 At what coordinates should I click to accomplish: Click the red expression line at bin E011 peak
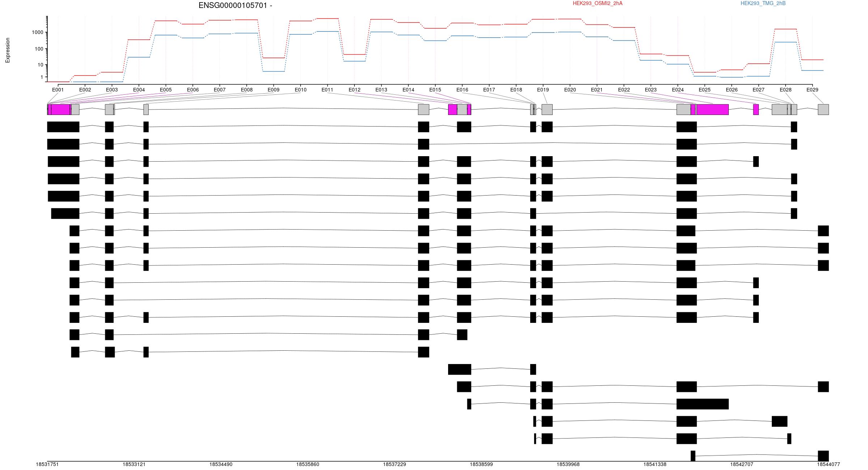coord(327,18)
